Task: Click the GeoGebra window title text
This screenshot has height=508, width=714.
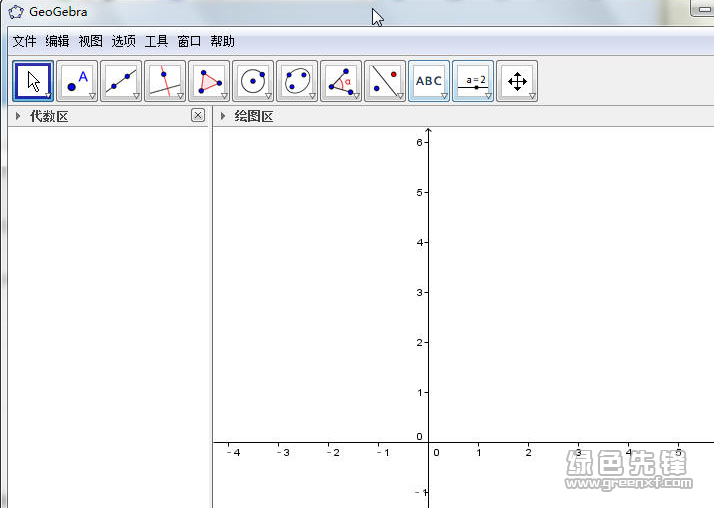Action: [x=58, y=12]
